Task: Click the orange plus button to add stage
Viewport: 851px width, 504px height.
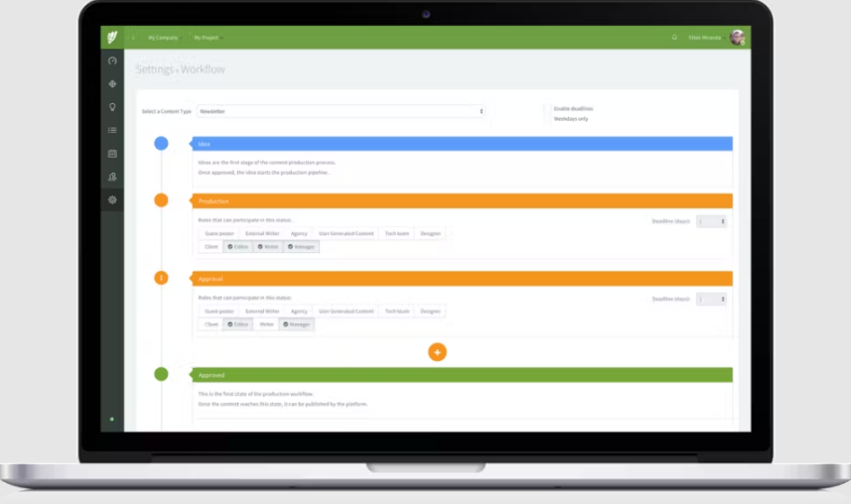Action: pos(438,352)
